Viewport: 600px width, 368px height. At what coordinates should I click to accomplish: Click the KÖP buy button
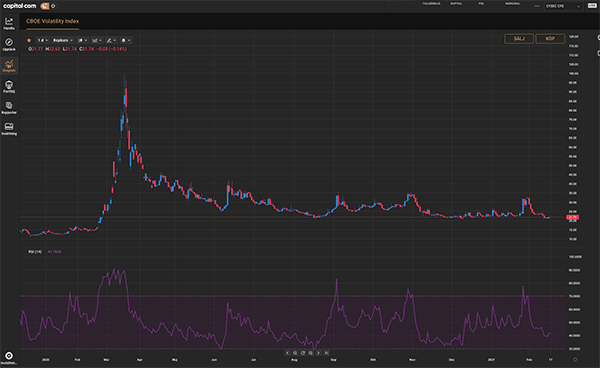550,39
